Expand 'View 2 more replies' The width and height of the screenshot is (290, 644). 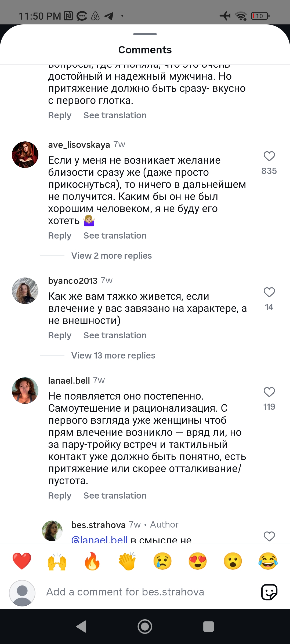[111, 256]
